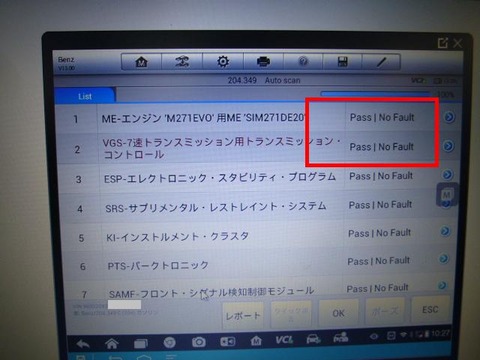This screenshot has height=360, width=480.
Task: Click the 204.349 Auto scan title
Action: 264,80
